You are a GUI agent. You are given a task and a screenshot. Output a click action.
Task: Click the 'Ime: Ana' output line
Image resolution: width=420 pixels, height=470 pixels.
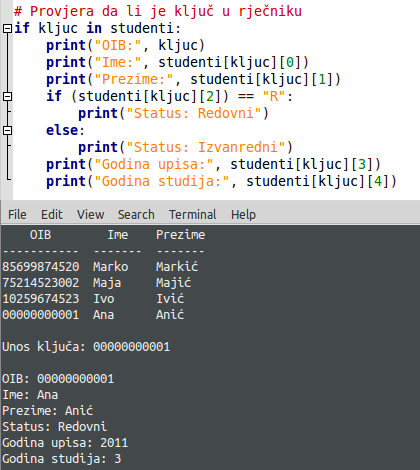click(30, 395)
